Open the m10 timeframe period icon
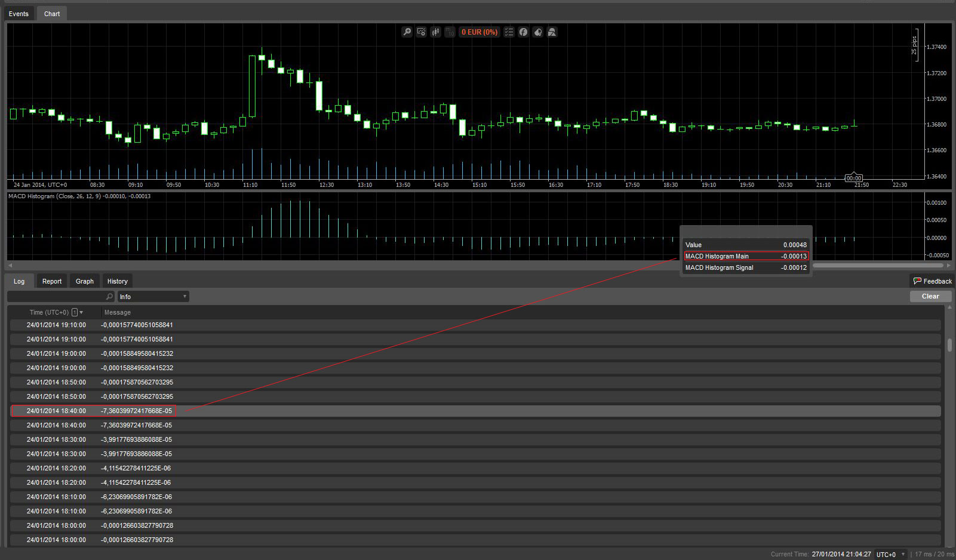The image size is (956, 560). 450,32
